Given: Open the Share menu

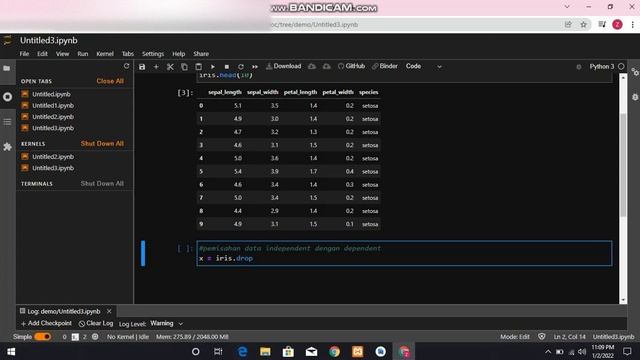Looking at the screenshot, I should pyautogui.click(x=201, y=54).
